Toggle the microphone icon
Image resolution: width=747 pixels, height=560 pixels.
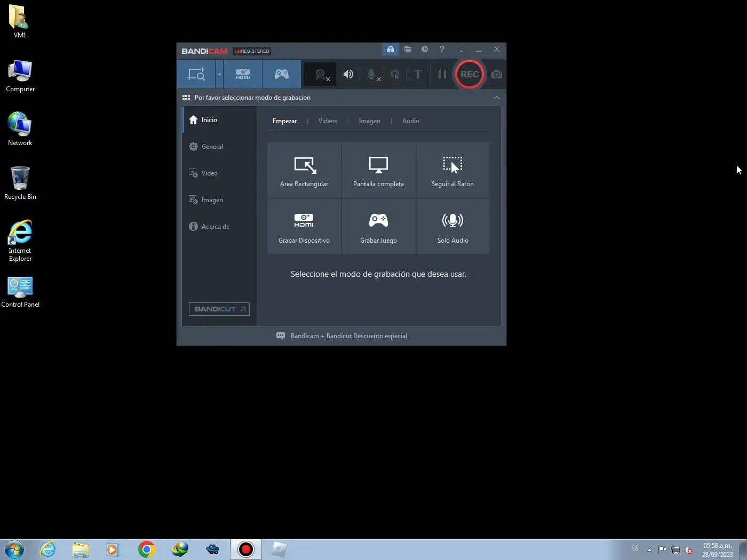tap(373, 75)
